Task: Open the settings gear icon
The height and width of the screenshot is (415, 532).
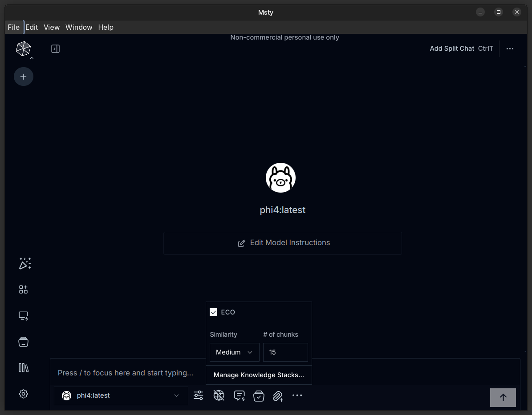Action: pos(24,394)
